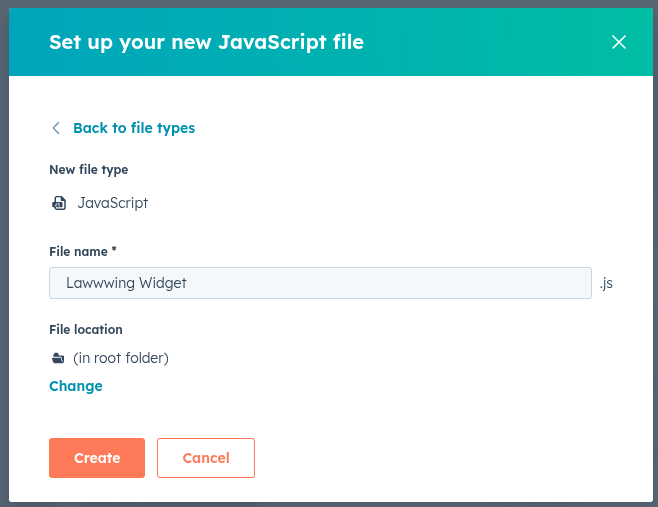658x507 pixels.
Task: Click empty area of the teal header bar
Action: 480,42
